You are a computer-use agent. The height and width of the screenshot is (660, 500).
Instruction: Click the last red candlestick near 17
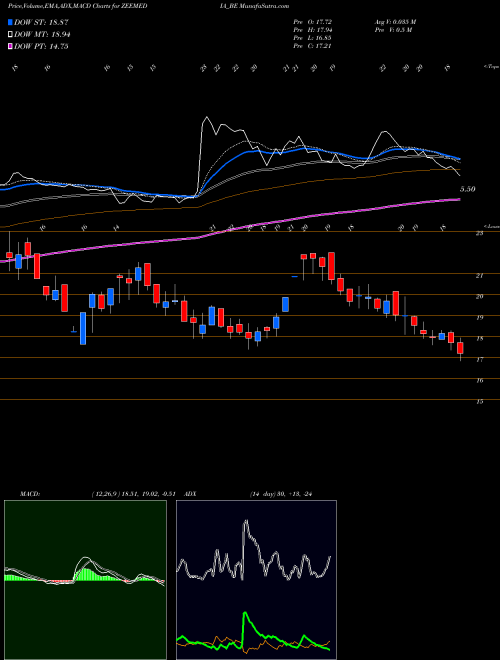(x=460, y=348)
